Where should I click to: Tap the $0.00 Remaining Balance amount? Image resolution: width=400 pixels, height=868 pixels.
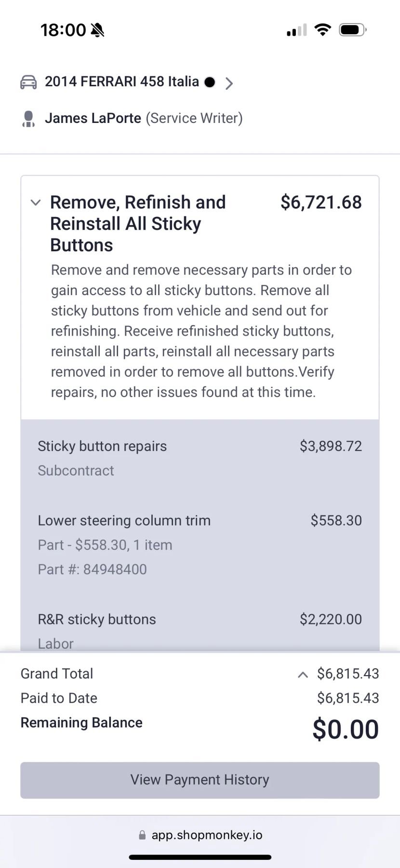345,729
